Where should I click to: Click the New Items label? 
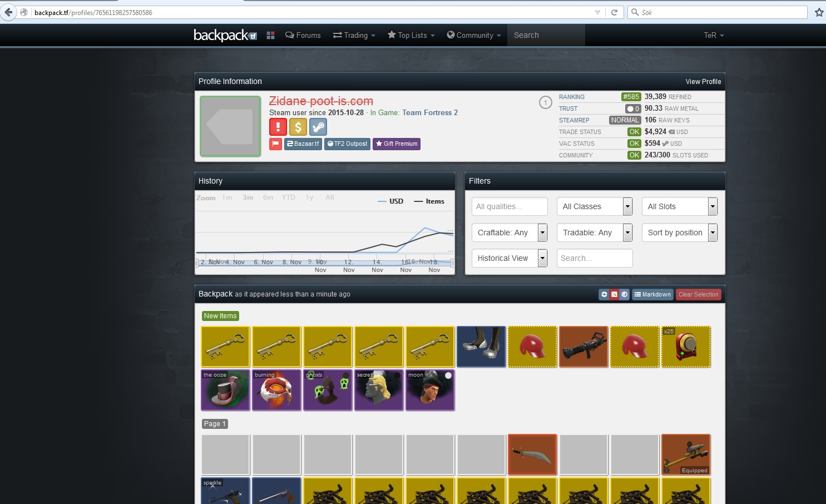(x=220, y=316)
